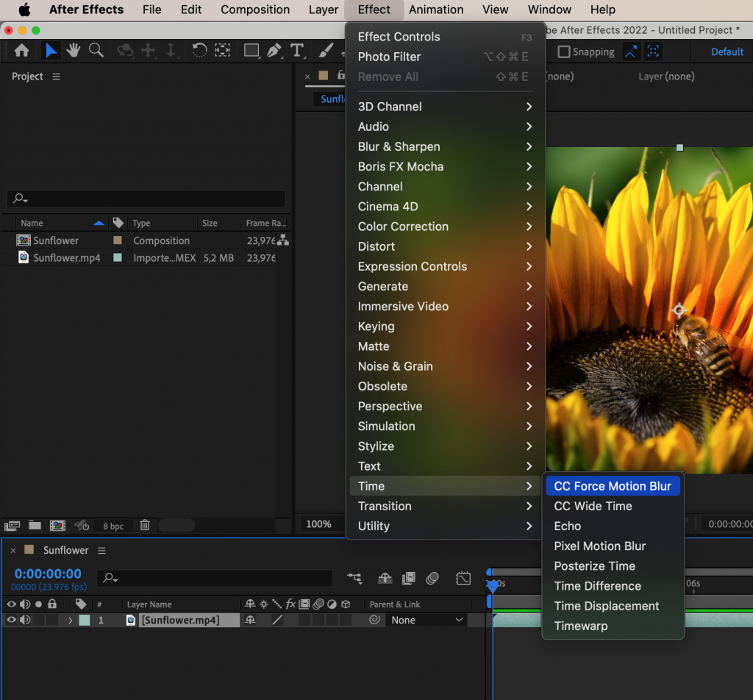Open the Animation menu
Screen dimensions: 753x700
pos(435,10)
